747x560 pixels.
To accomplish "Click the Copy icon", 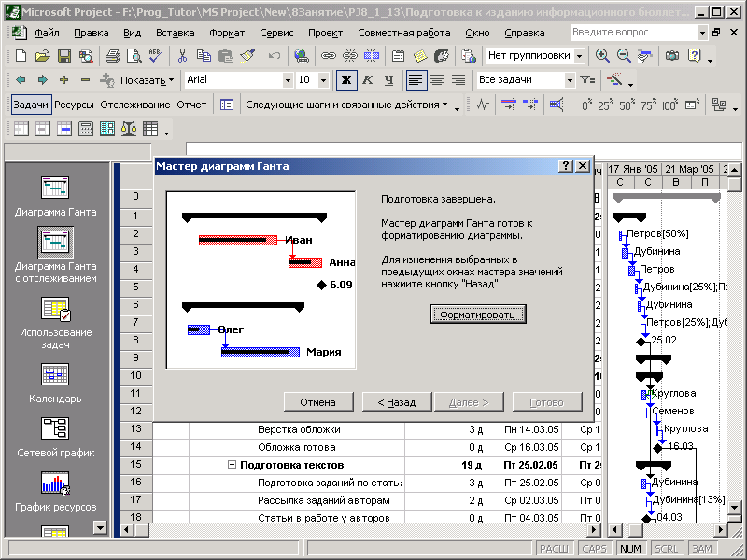I will pos(204,56).
